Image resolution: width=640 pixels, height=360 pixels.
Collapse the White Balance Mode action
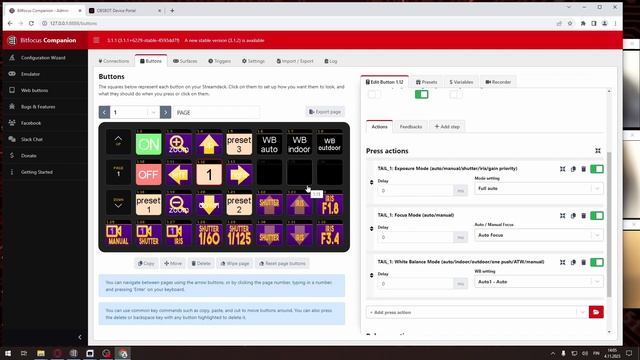point(562,262)
